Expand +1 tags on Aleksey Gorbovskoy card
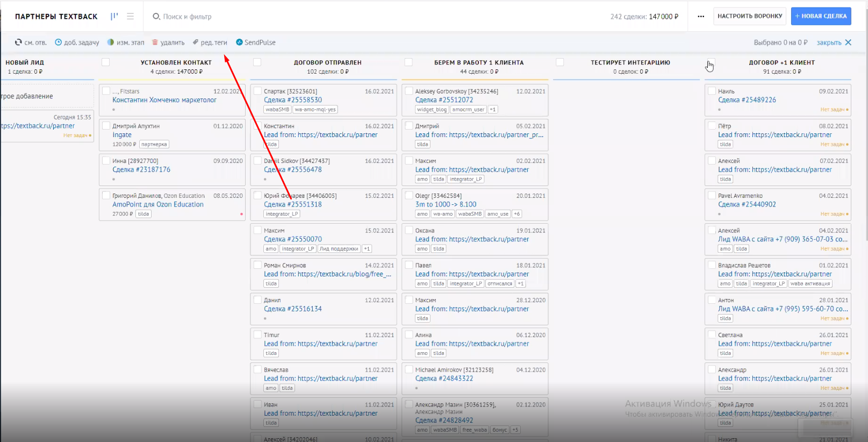This screenshot has height=442, width=868. 493,110
